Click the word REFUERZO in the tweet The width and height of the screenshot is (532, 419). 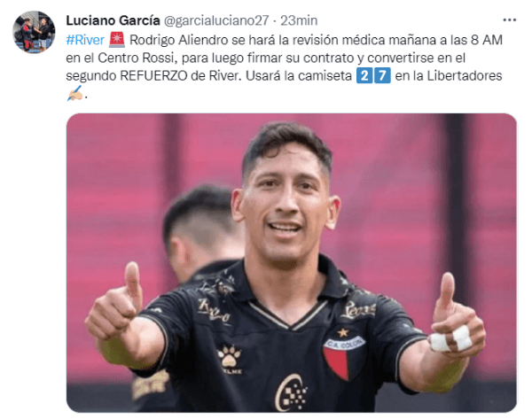click(x=153, y=75)
